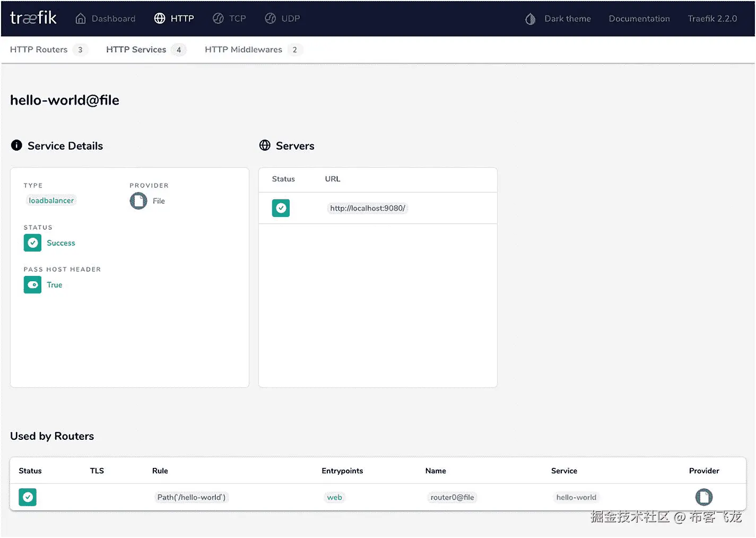The width and height of the screenshot is (756, 538).
Task: Click the Entrypoints column header
Action: [342, 471]
